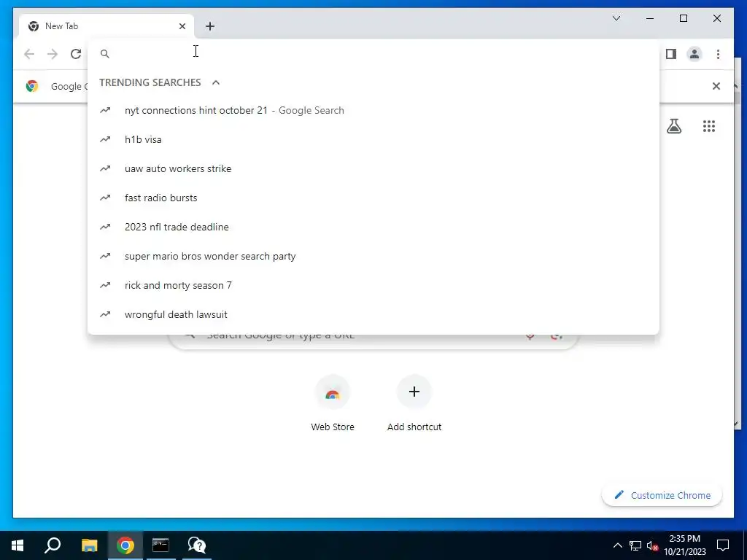The height and width of the screenshot is (560, 747).
Task: Open File Explorer from the taskbar
Action: (x=89, y=545)
